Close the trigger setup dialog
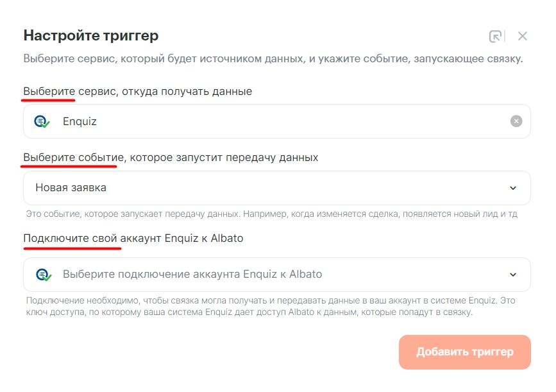 tap(523, 37)
